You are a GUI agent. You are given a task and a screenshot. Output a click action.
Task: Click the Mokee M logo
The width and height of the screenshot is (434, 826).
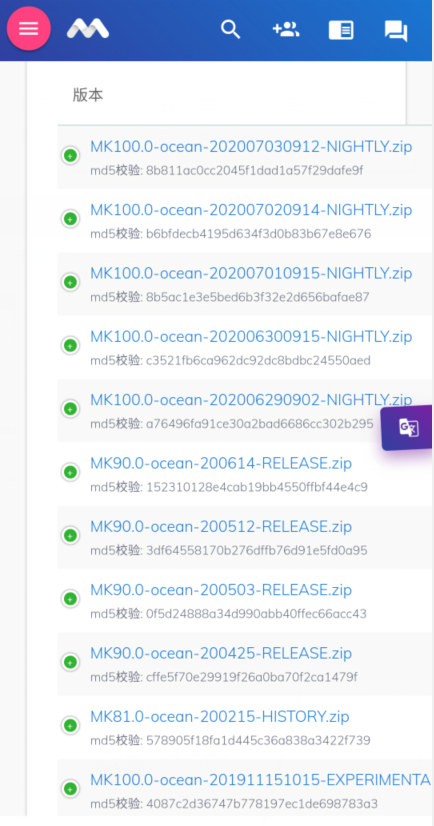(87, 28)
